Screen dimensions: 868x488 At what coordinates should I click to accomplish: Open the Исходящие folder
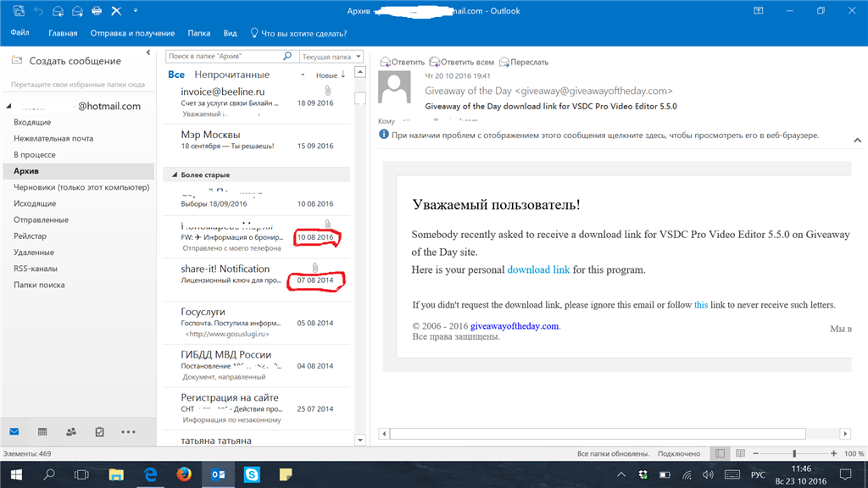[34, 203]
